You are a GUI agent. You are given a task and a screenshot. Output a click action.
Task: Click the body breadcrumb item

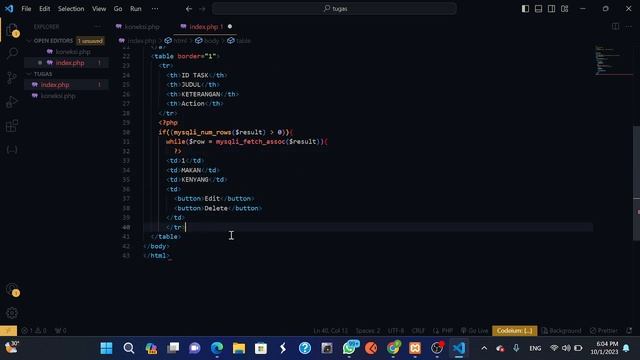click(x=207, y=41)
